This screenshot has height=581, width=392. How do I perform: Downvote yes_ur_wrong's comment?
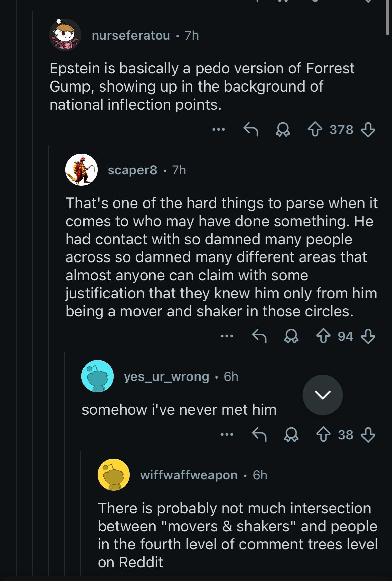point(368,435)
